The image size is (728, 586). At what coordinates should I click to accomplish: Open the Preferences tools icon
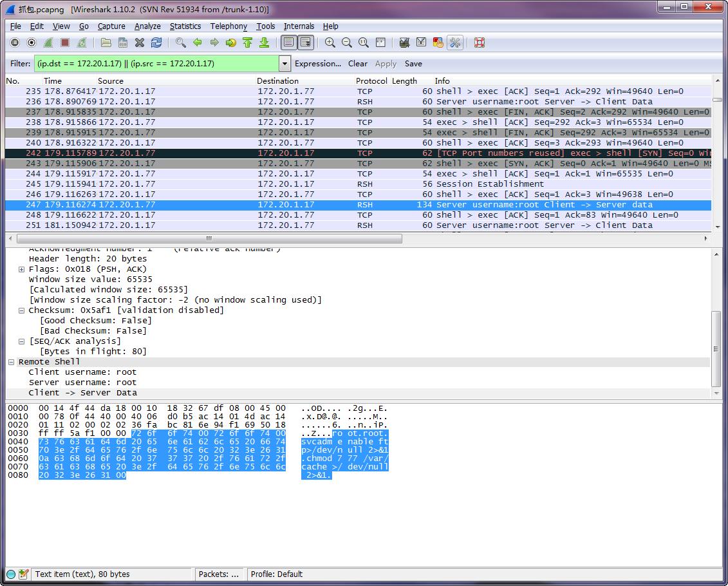(x=455, y=43)
